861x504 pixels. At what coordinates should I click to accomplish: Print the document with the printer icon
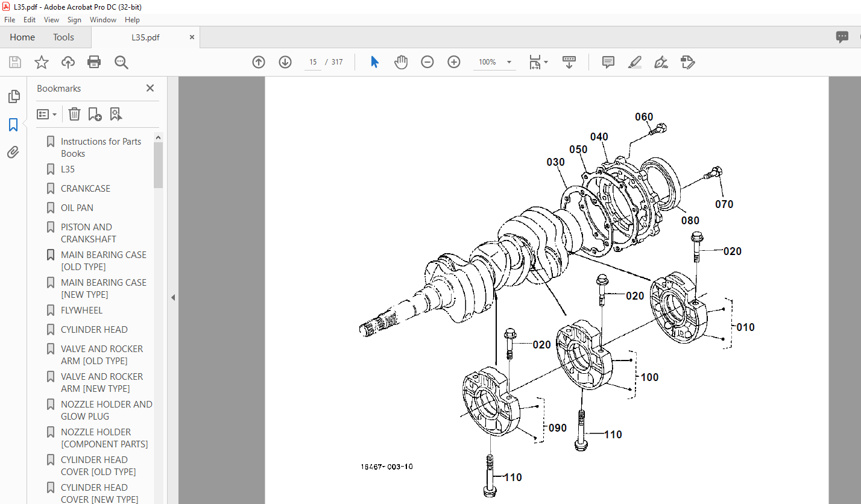tap(94, 62)
